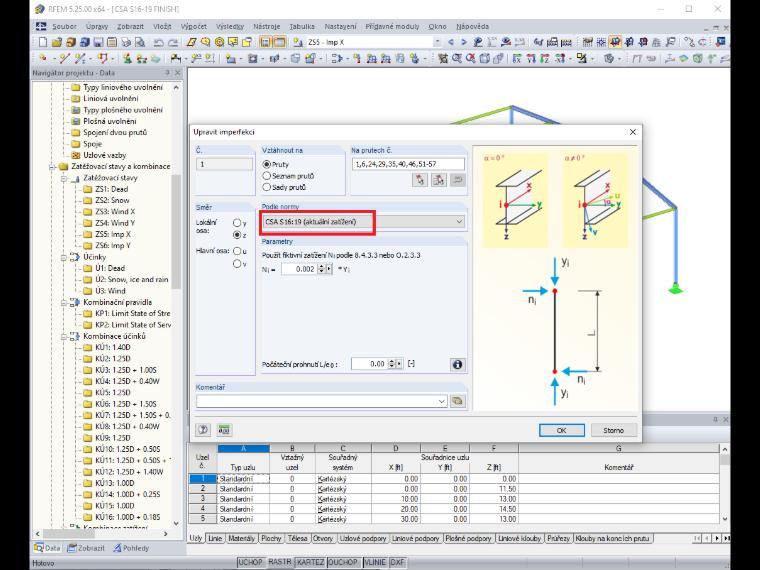Go to next load case arrow
Image resolution: width=760 pixels, height=570 pixels.
click(464, 42)
